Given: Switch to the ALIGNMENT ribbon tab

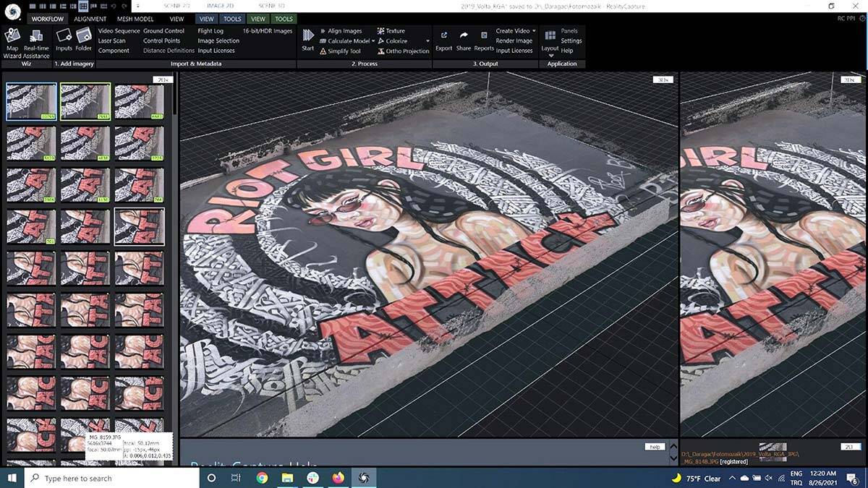Looking at the screenshot, I should (x=90, y=19).
